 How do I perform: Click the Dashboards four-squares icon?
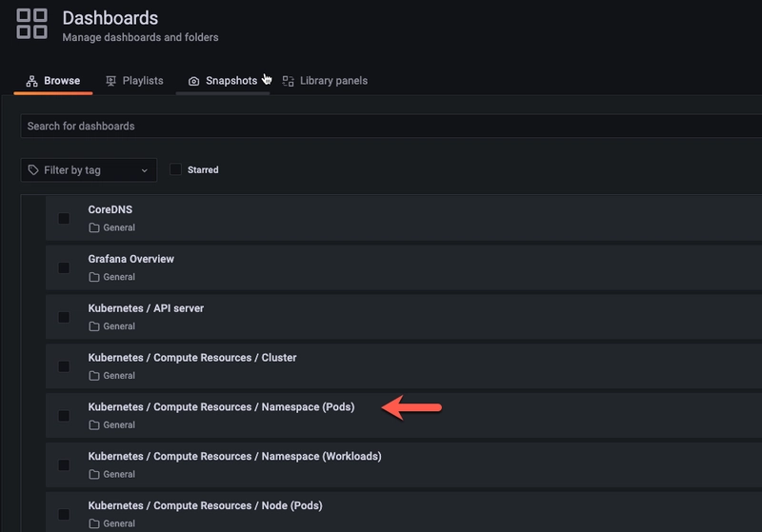31,24
